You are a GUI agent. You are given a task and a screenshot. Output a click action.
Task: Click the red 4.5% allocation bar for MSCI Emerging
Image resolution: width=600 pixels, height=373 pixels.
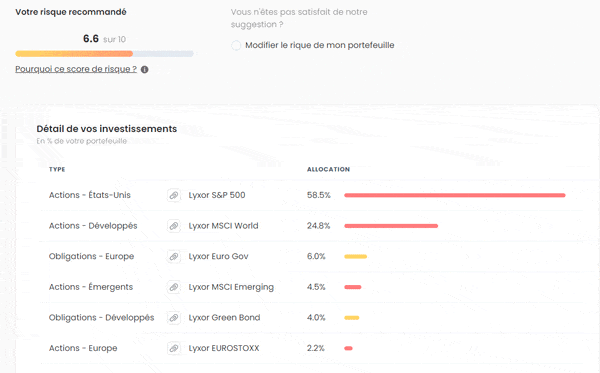pyautogui.click(x=352, y=287)
